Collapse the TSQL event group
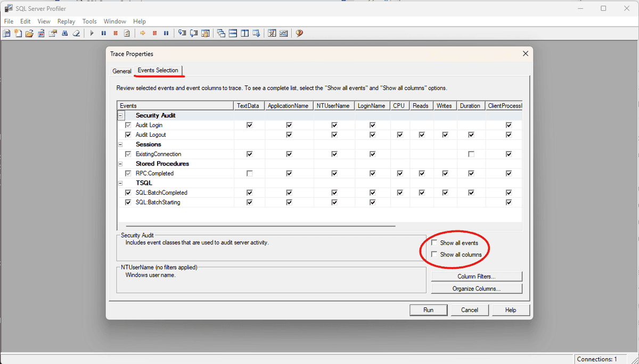This screenshot has height=364, width=639. click(120, 183)
